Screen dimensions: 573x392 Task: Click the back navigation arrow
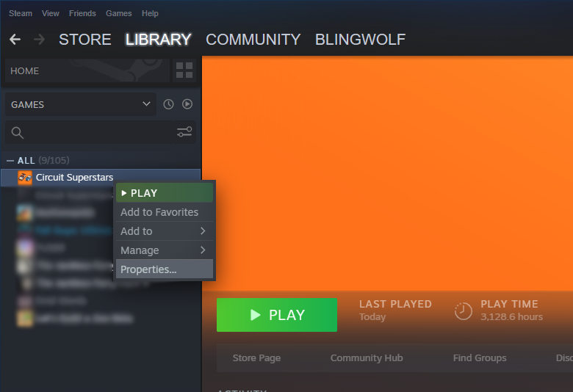[15, 40]
